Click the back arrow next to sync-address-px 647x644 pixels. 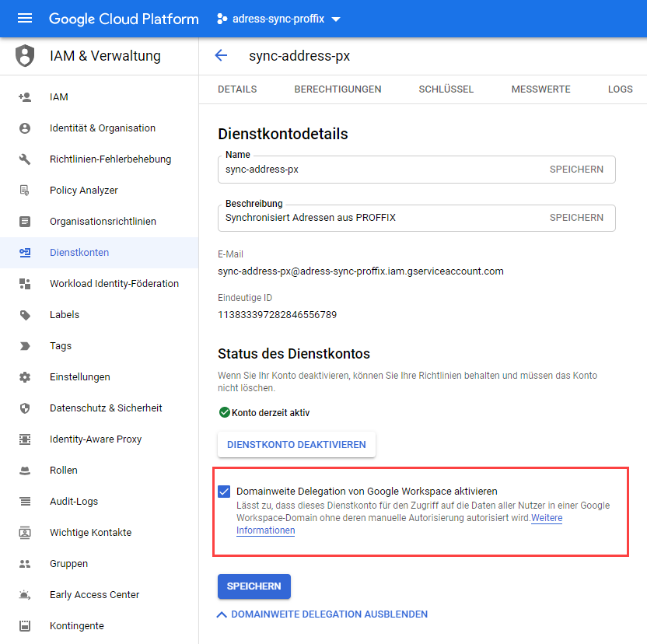221,55
